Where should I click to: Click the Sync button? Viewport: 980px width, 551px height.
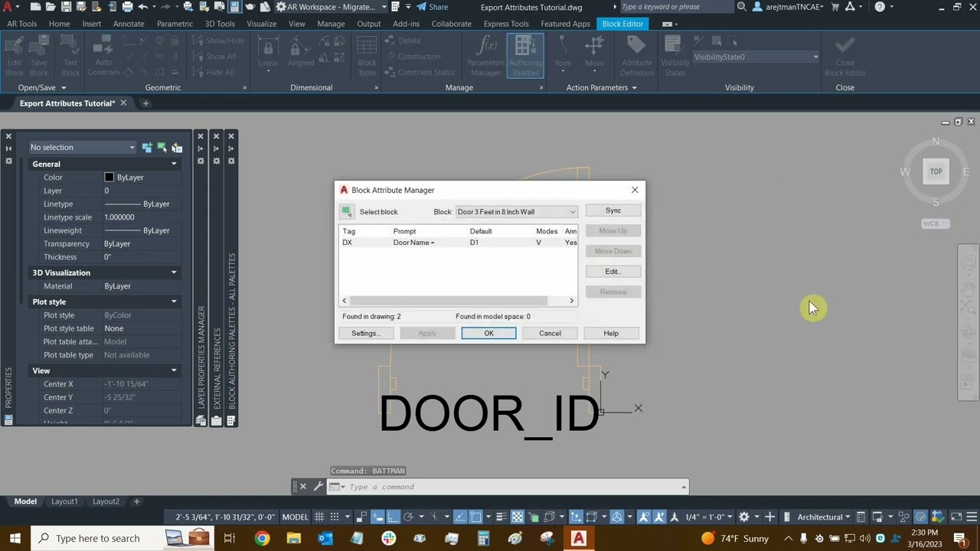coord(613,210)
